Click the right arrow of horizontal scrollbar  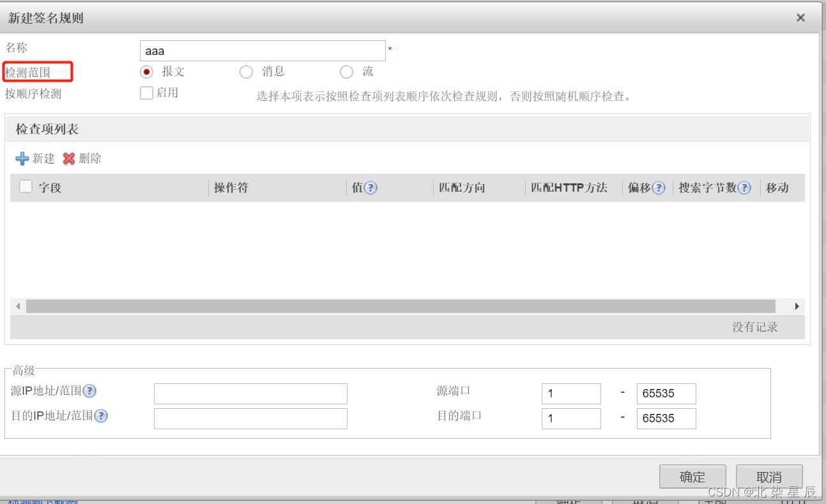796,306
